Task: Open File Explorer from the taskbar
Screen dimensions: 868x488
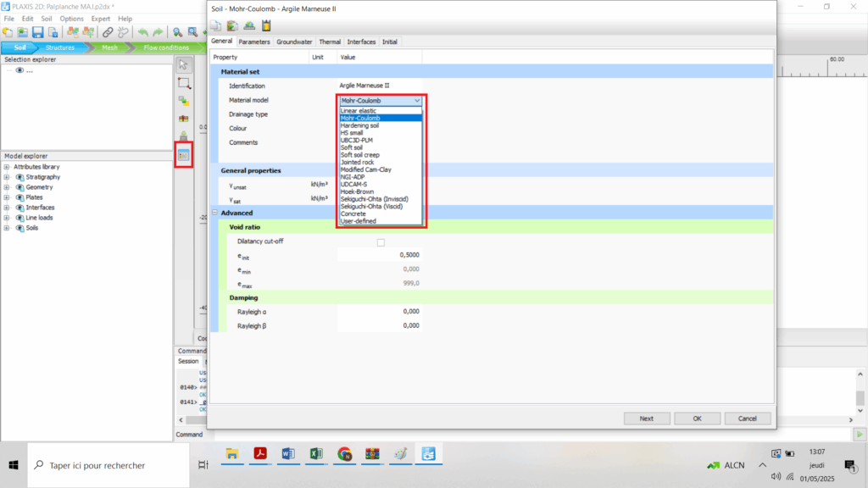Action: click(232, 454)
